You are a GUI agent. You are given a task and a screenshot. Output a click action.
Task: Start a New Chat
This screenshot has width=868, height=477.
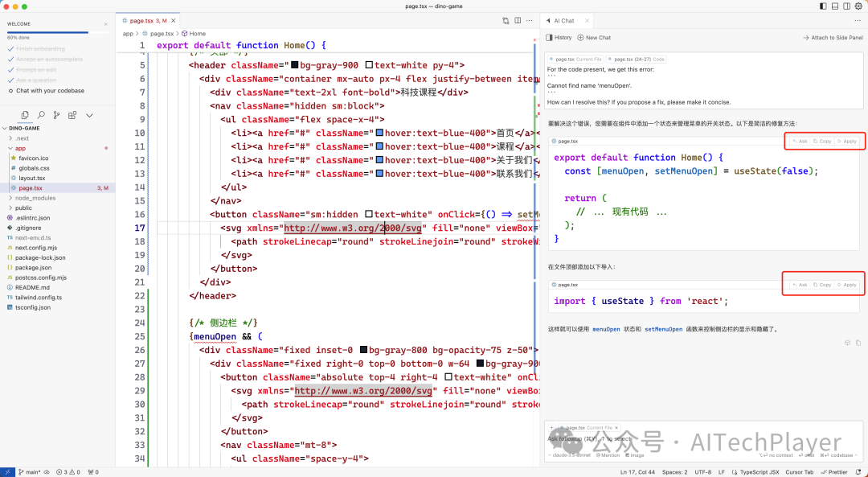tap(594, 38)
